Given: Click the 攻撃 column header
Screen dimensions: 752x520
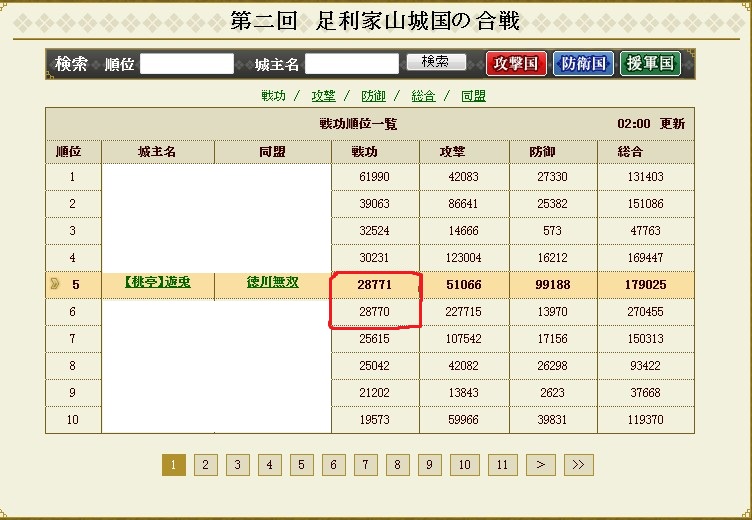Looking at the screenshot, I should click(452, 152).
